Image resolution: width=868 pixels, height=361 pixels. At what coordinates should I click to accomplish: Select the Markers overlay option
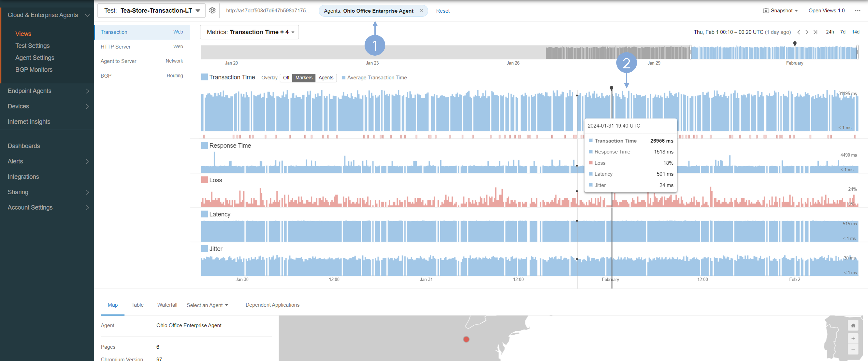click(304, 78)
